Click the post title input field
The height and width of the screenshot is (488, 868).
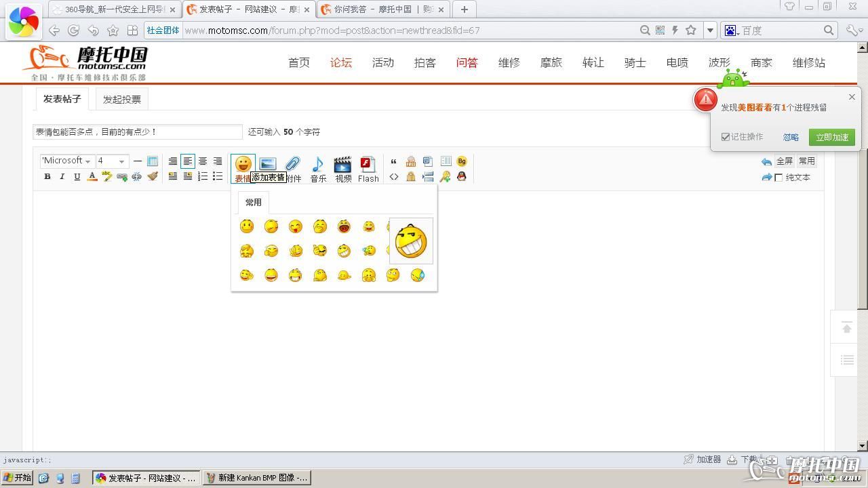[x=138, y=132]
